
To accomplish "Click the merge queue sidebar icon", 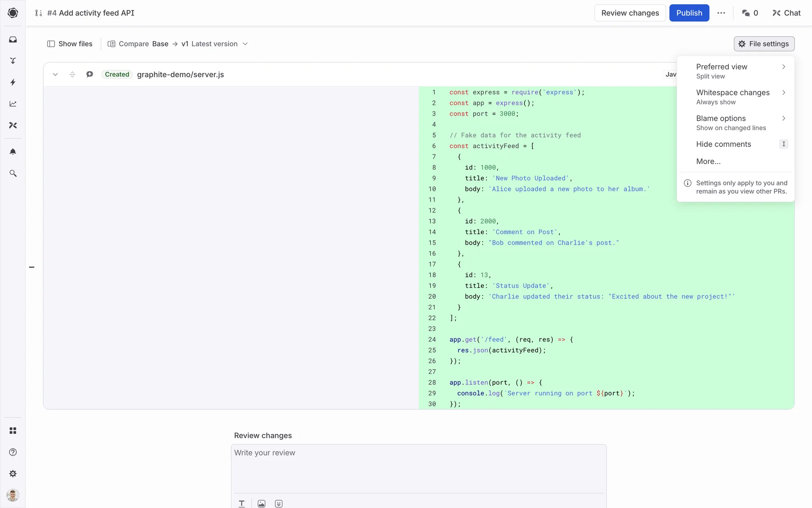I will [x=13, y=61].
